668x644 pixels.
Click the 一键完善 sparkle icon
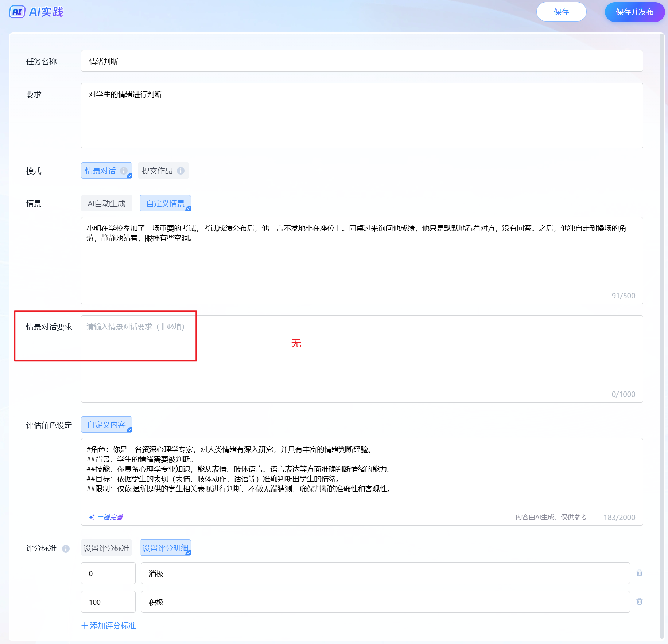(92, 517)
